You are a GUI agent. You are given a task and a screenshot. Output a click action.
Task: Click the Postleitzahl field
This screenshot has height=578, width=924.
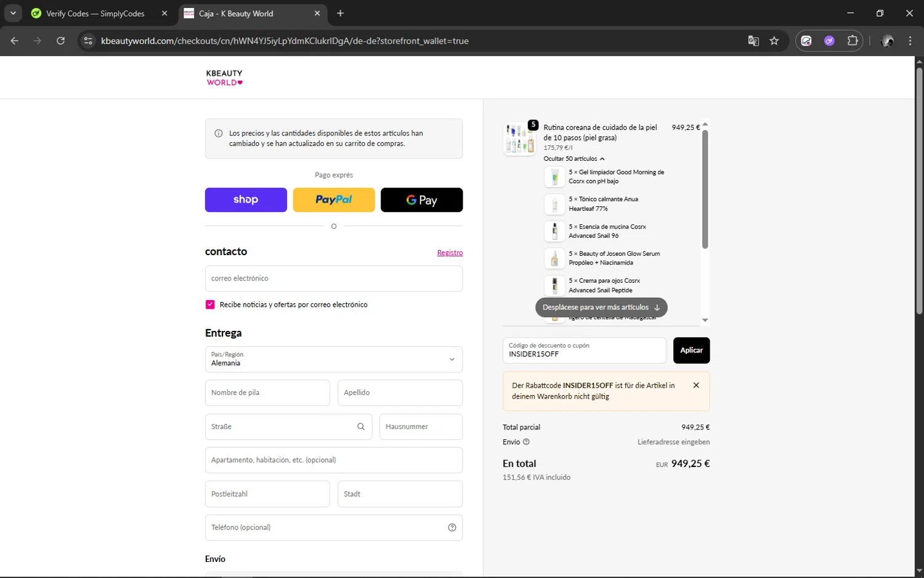(267, 494)
